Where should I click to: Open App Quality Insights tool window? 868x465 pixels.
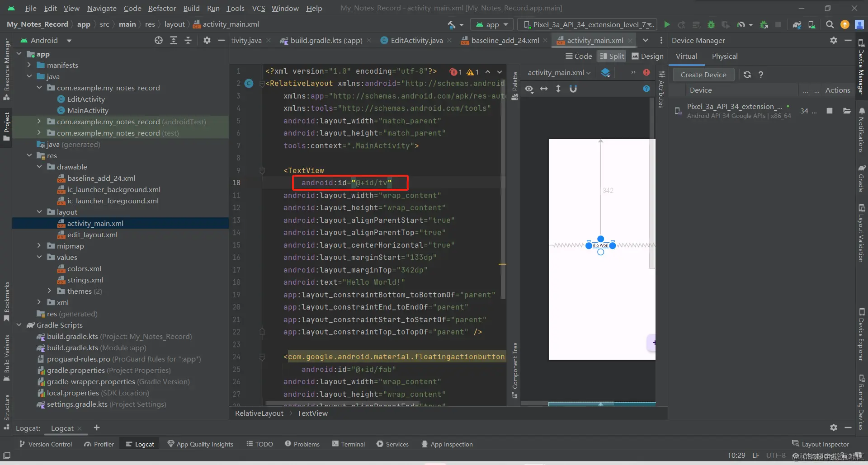coord(200,444)
